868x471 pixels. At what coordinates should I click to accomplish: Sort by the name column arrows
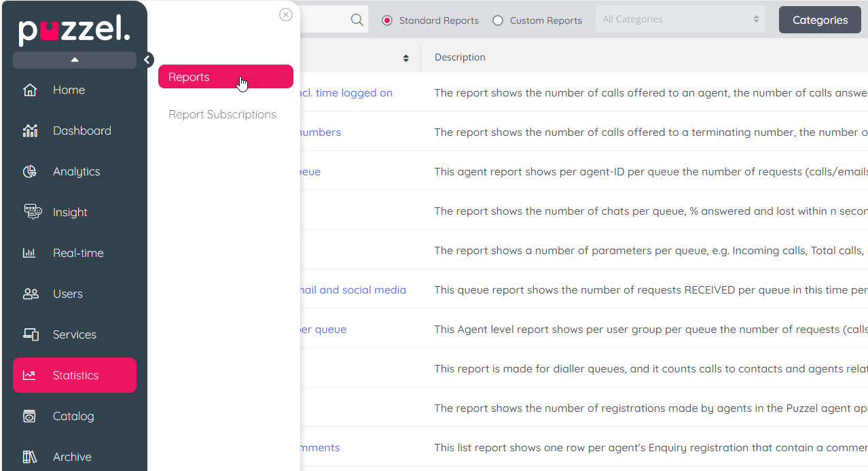[x=406, y=58]
